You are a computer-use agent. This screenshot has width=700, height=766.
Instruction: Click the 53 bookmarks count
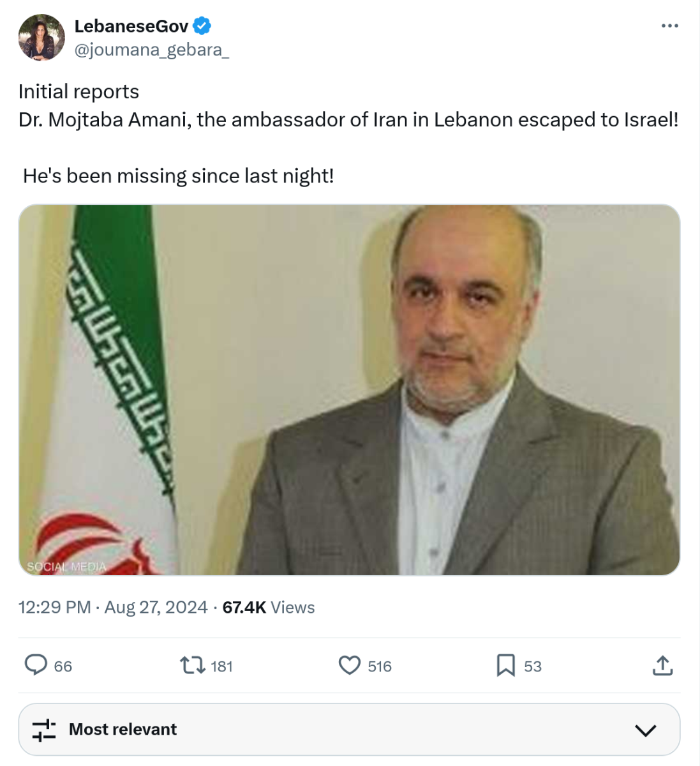(533, 666)
